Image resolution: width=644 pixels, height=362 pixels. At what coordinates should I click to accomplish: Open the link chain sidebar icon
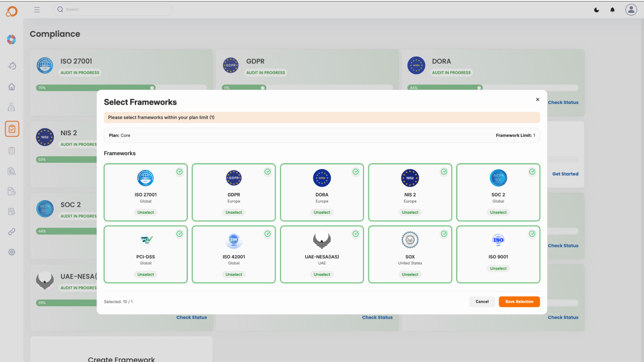[x=12, y=232]
